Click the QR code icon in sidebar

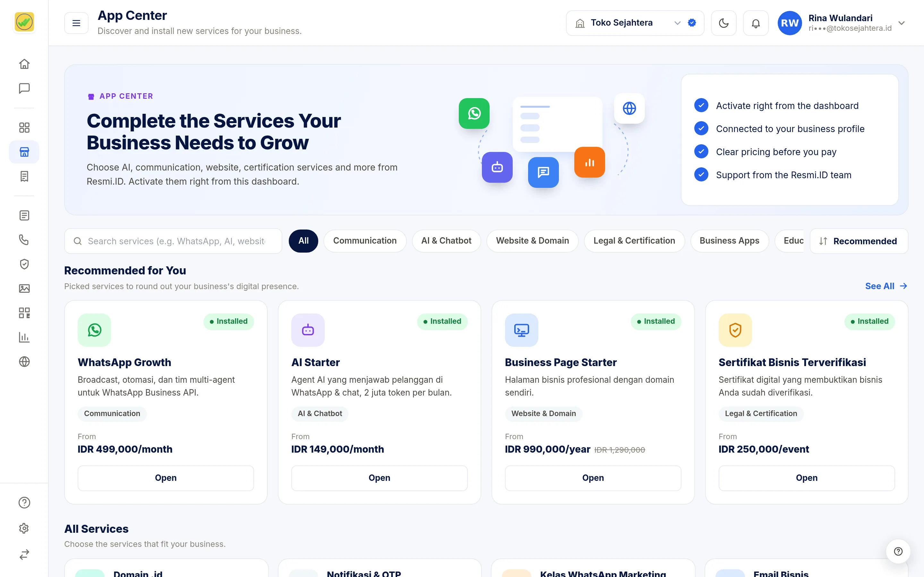[24, 313]
